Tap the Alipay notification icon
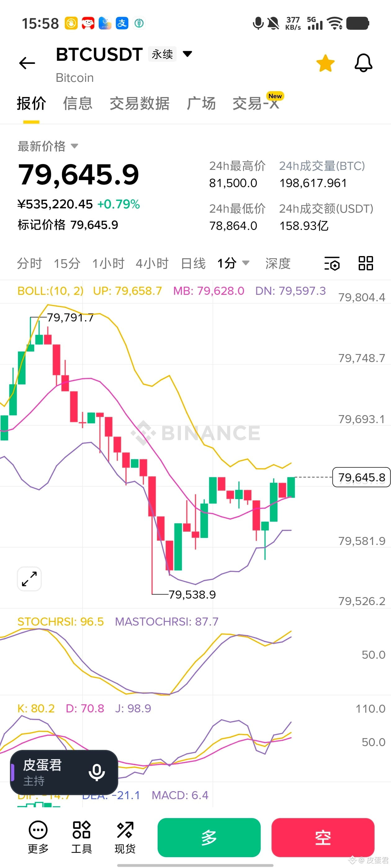391x868 pixels. [122, 23]
